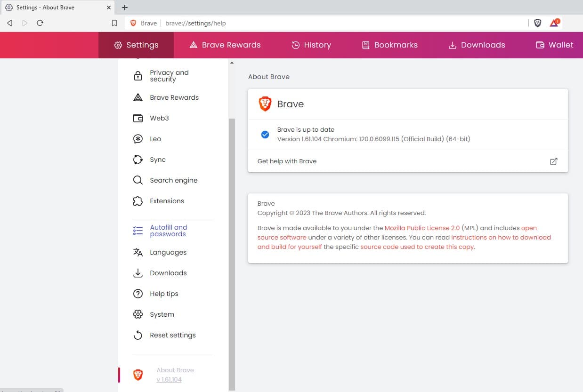This screenshot has height=392, width=583.
Task: Click the Extensions puzzle piece icon
Action: [x=138, y=201]
